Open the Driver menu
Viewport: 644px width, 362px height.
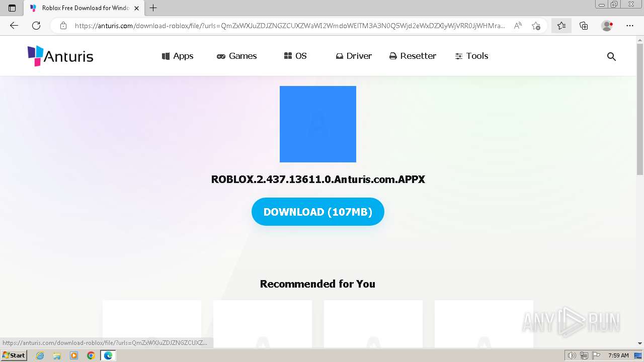click(354, 56)
